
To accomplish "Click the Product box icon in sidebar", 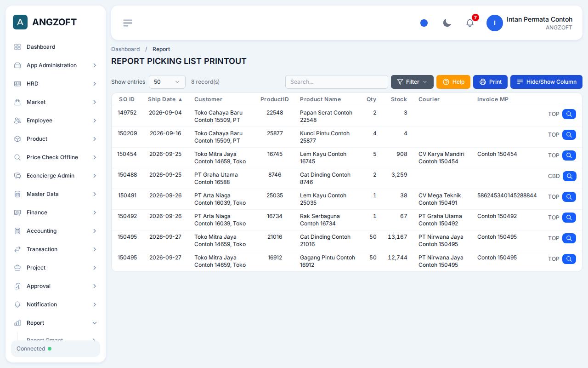I will (17, 139).
